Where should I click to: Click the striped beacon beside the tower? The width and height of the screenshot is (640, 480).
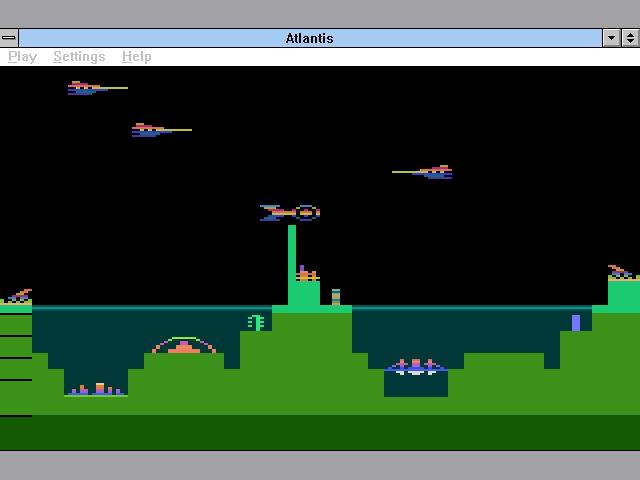point(336,297)
